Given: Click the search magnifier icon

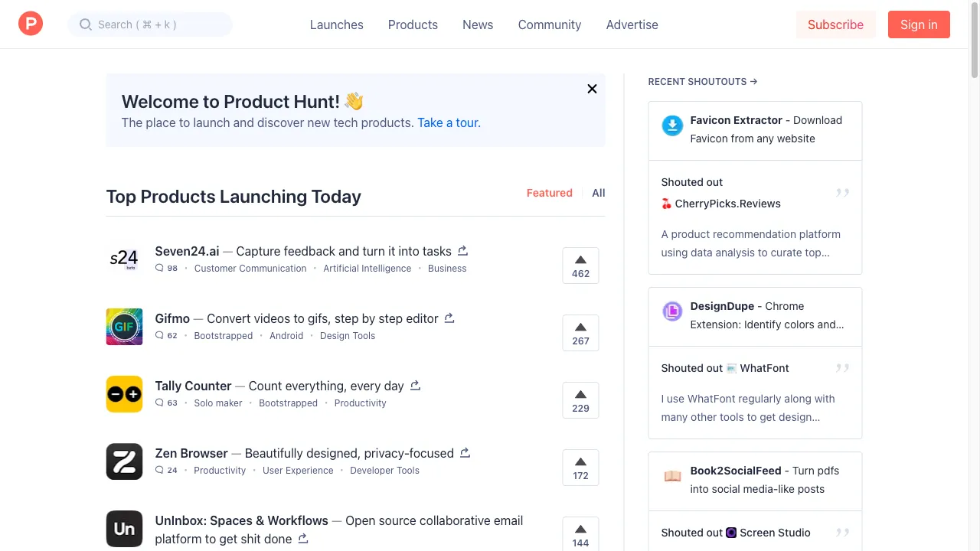Looking at the screenshot, I should click(86, 24).
